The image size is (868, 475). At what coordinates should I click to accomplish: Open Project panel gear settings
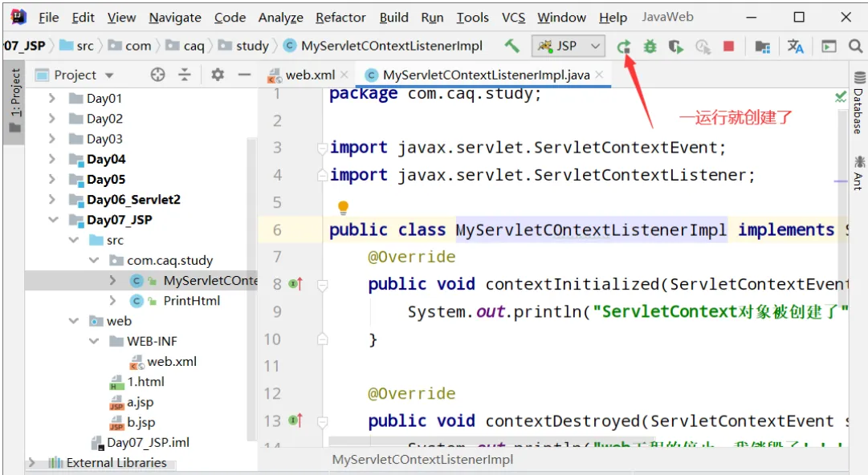click(x=217, y=75)
